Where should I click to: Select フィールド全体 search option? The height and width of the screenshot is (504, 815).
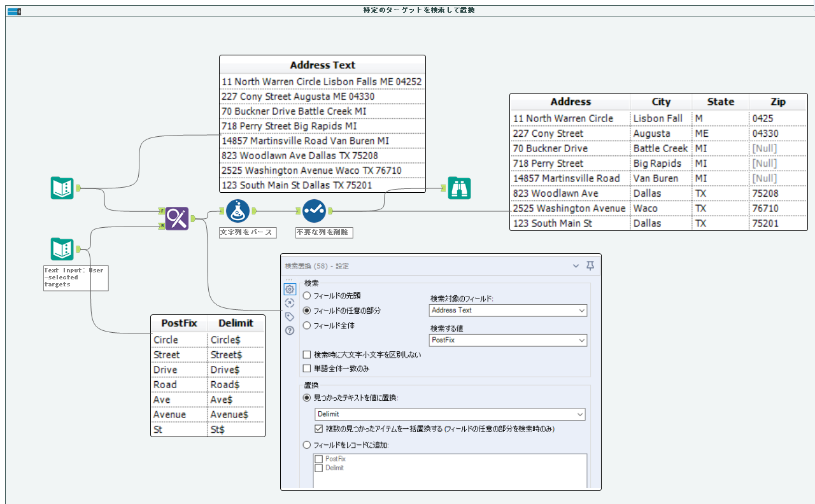coord(307,325)
